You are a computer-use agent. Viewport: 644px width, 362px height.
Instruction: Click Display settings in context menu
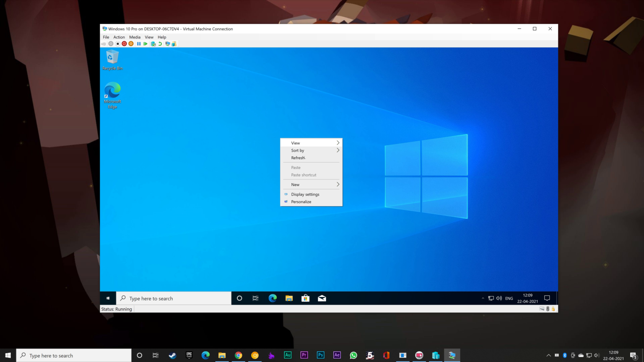click(305, 194)
